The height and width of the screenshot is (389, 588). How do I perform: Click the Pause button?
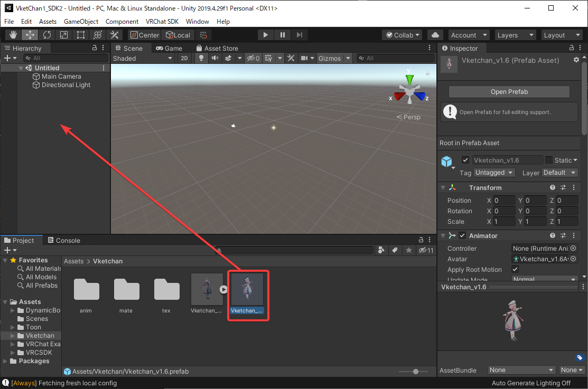click(283, 35)
